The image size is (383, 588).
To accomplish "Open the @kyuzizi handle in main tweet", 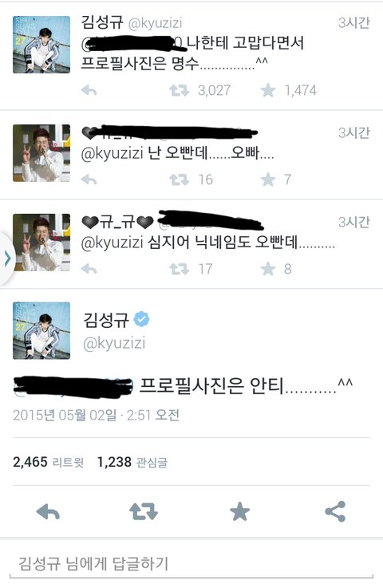I will tap(114, 344).
